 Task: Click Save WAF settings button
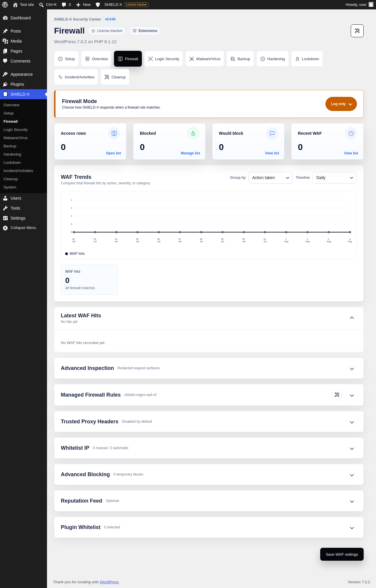click(342, 554)
